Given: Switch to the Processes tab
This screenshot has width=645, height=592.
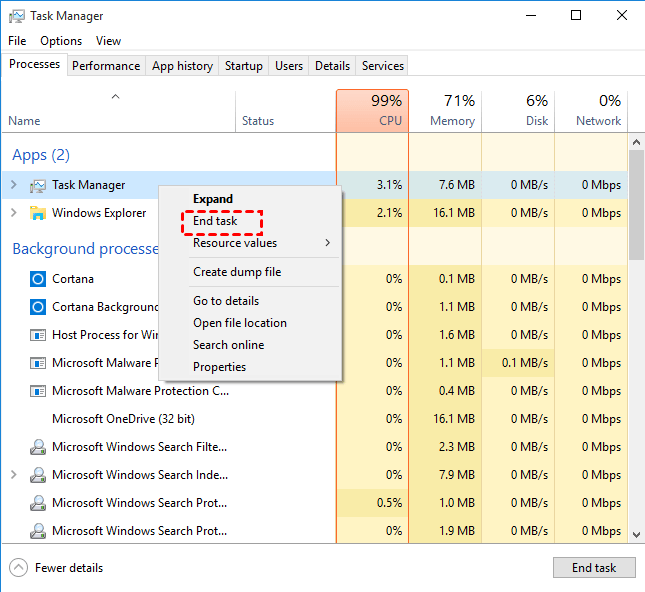Looking at the screenshot, I should coord(35,64).
